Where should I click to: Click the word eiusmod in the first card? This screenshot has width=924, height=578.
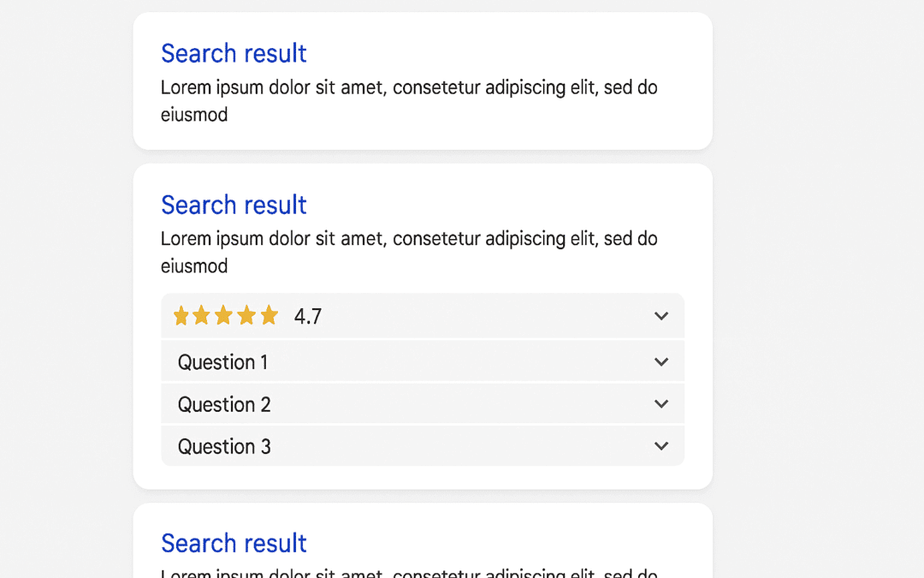194,115
